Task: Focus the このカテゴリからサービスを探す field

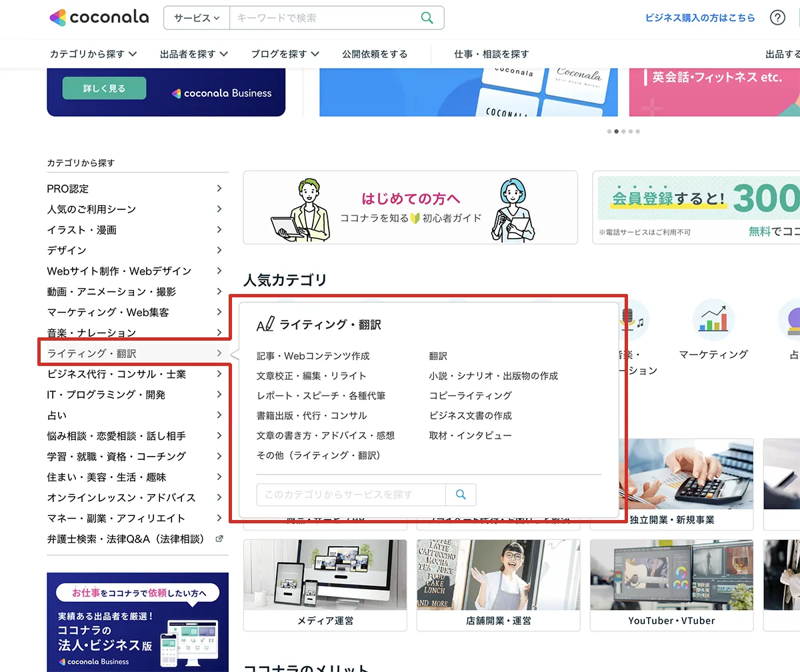Action: (x=351, y=495)
